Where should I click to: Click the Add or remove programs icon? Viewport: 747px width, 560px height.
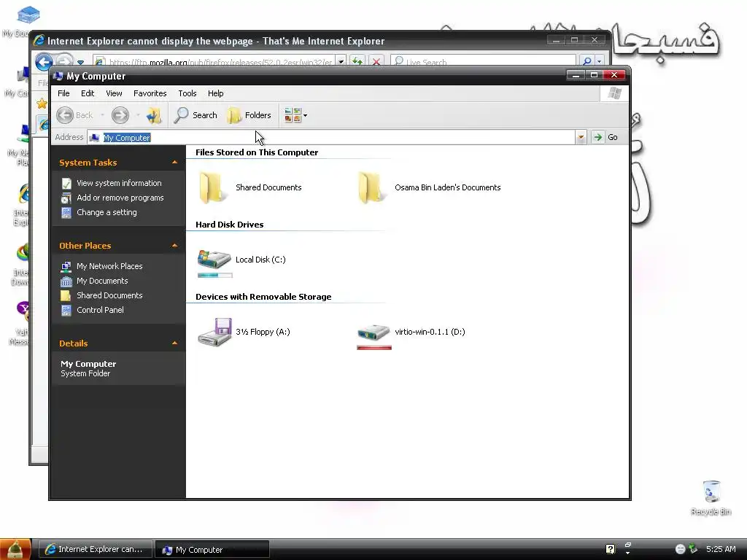click(x=66, y=198)
